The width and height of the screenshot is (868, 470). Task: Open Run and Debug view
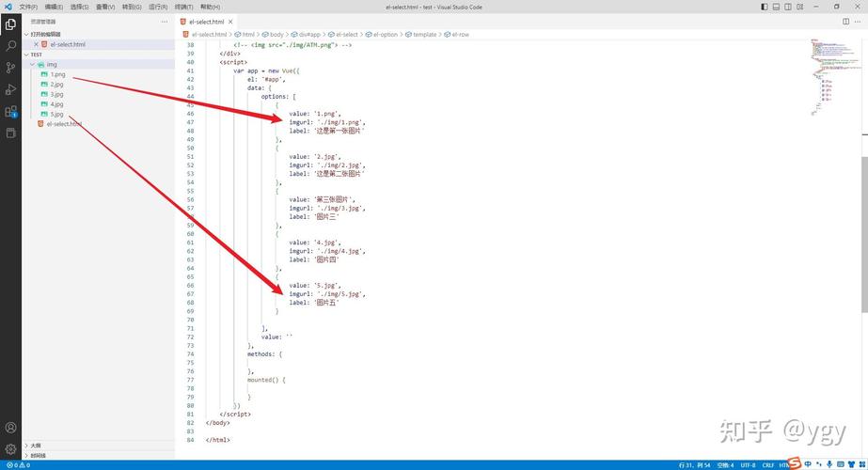coord(10,89)
